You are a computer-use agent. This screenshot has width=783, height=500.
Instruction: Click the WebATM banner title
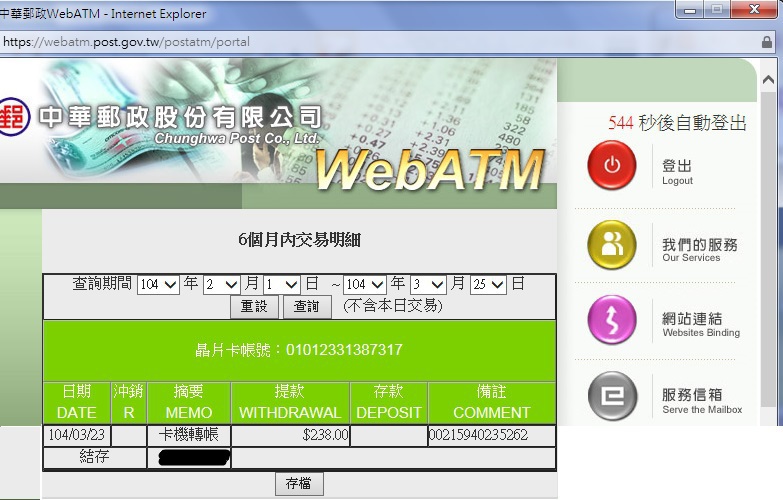click(x=429, y=170)
